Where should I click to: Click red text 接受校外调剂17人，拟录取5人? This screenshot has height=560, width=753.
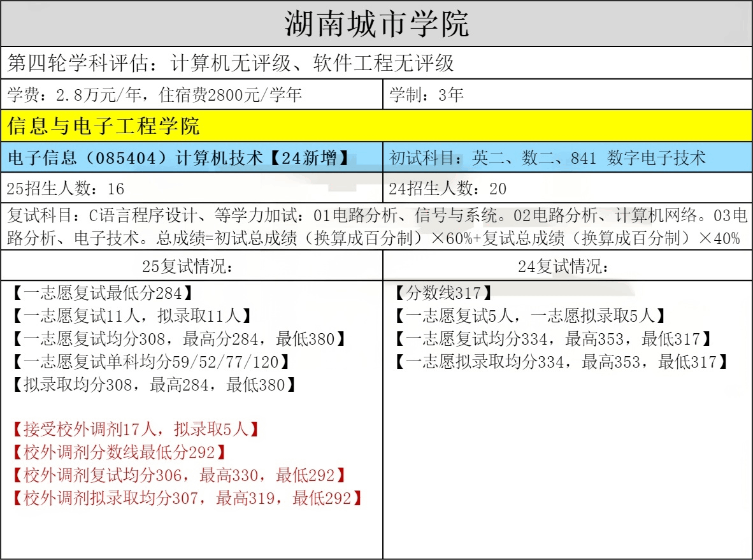[x=136, y=429]
